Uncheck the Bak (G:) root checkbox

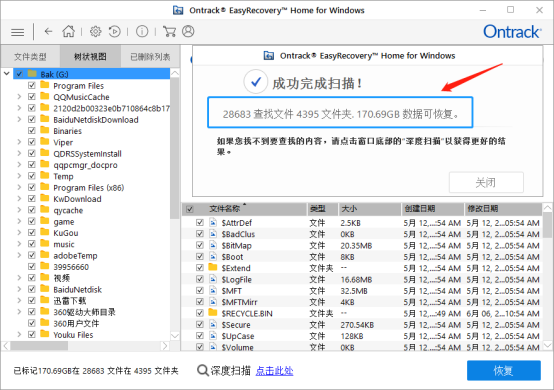pyautogui.click(x=19, y=74)
